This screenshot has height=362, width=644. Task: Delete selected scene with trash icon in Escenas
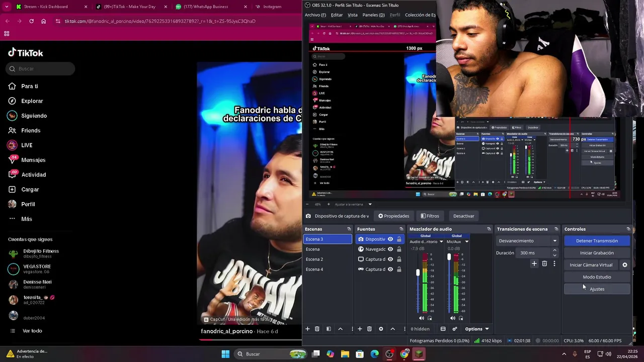pyautogui.click(x=317, y=329)
